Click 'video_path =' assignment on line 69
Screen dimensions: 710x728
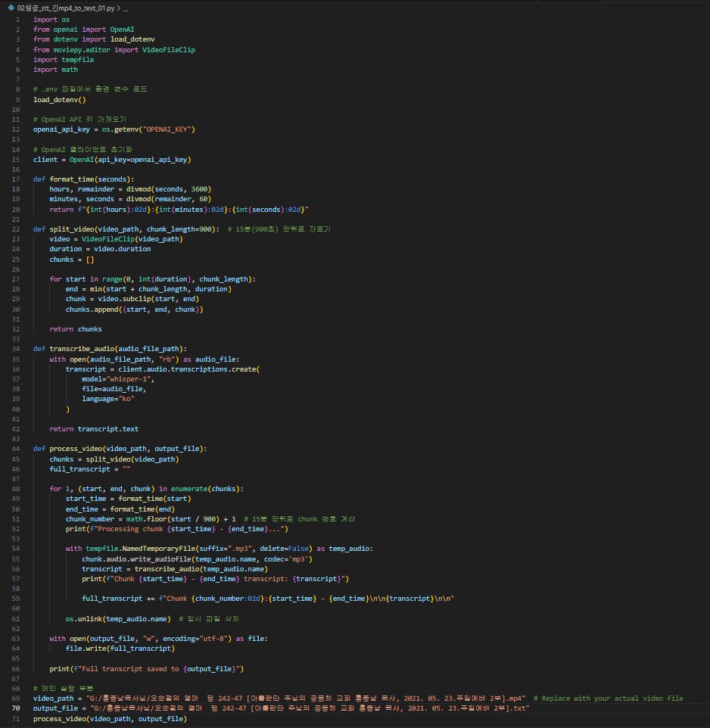click(x=58, y=698)
